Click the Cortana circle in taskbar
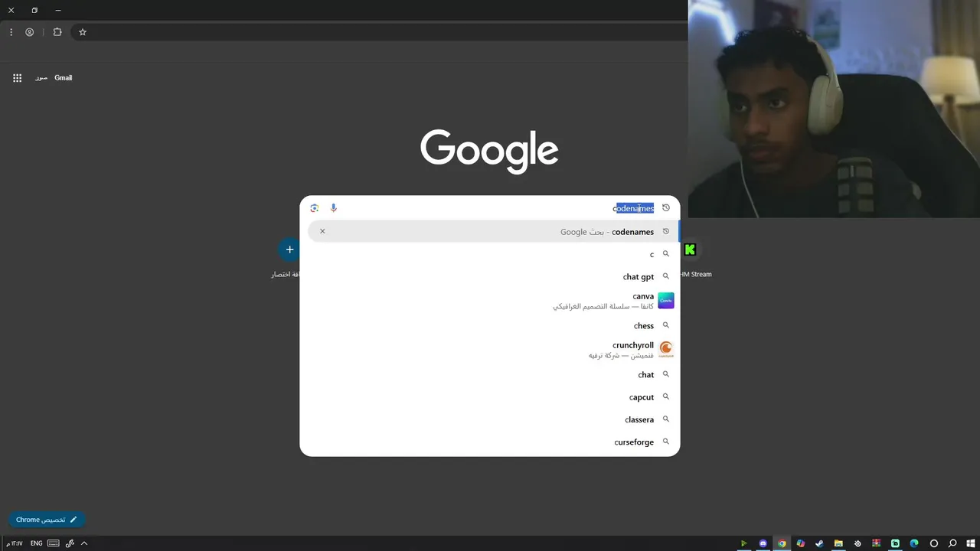This screenshot has width=980, height=551. (x=933, y=543)
